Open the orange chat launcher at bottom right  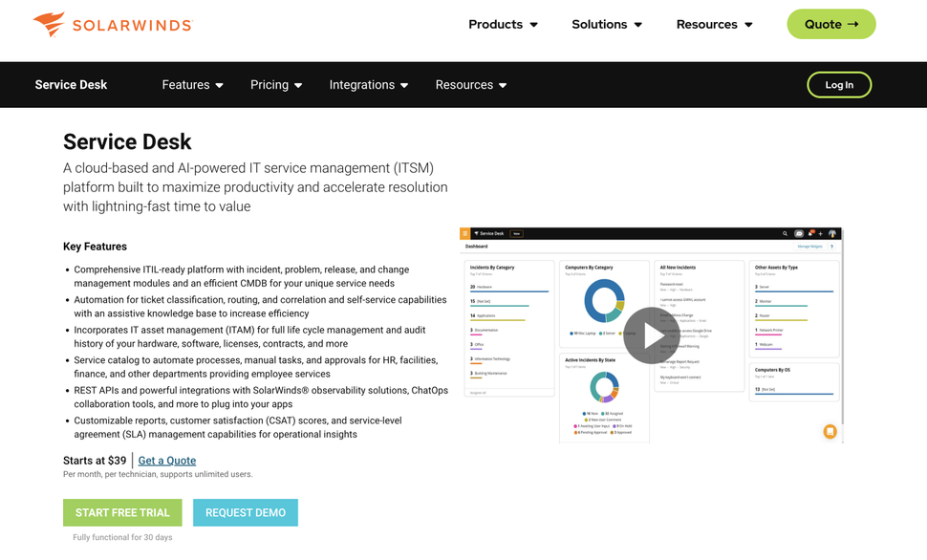(829, 431)
